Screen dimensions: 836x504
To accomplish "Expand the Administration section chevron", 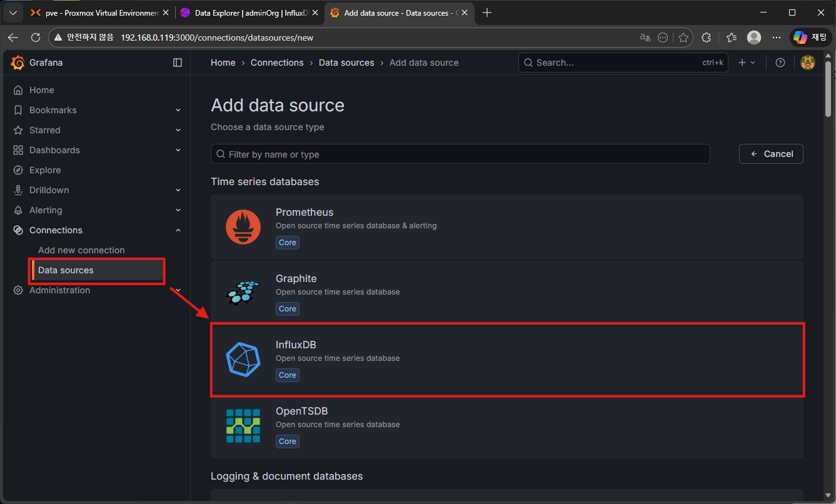I will 178,290.
